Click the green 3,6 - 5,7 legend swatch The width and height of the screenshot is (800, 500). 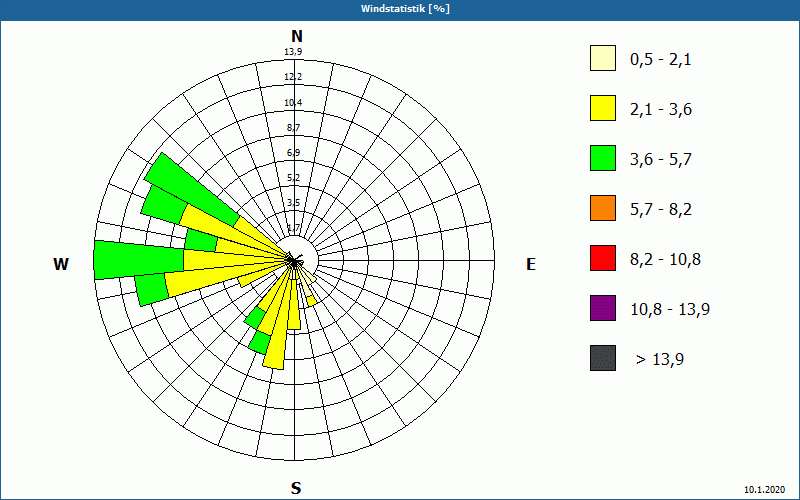(x=603, y=158)
